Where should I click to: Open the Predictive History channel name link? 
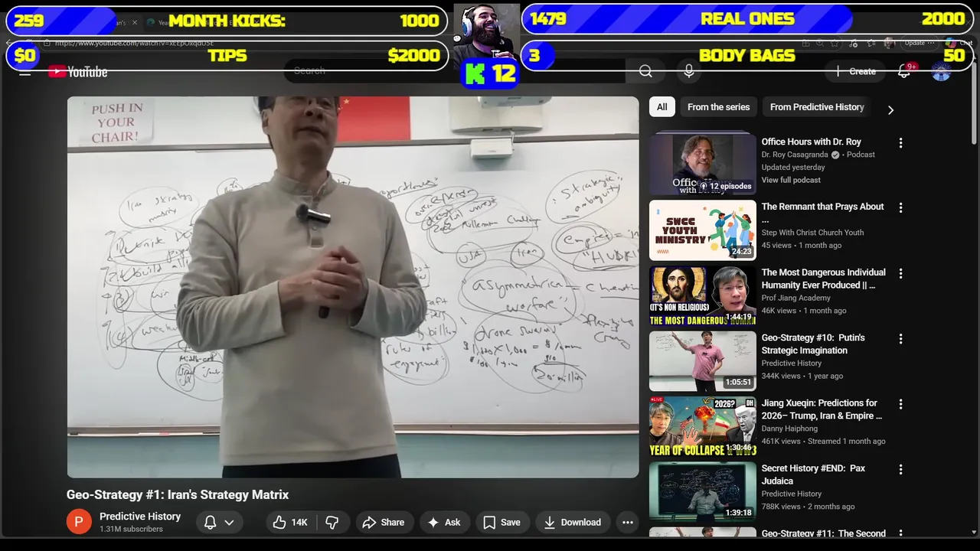click(140, 517)
